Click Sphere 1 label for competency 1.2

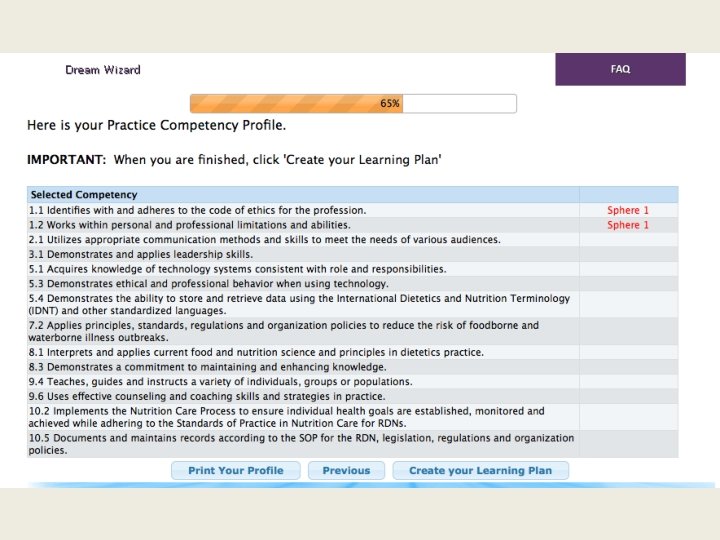pos(628,225)
